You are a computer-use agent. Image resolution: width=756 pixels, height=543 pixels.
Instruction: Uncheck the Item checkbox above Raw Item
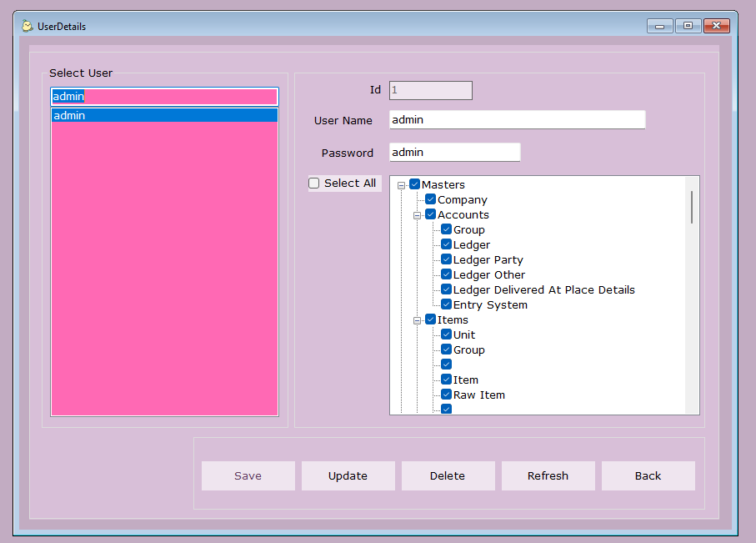click(x=447, y=380)
